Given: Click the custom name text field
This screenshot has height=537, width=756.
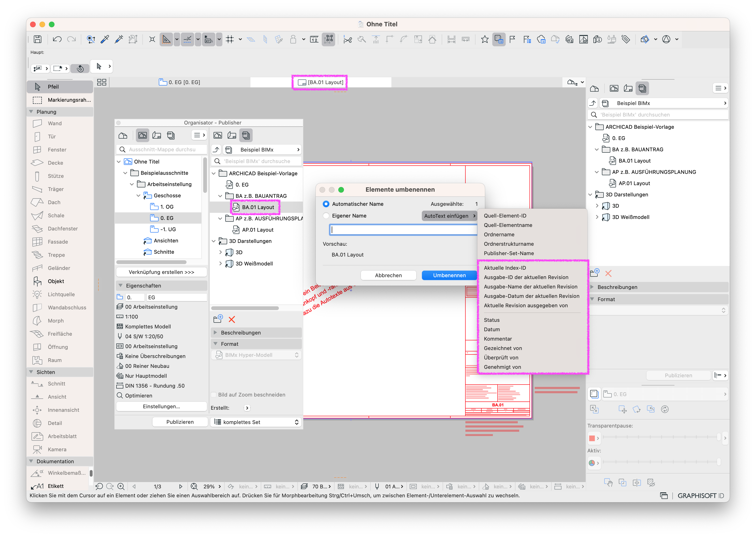Looking at the screenshot, I should pyautogui.click(x=403, y=230).
